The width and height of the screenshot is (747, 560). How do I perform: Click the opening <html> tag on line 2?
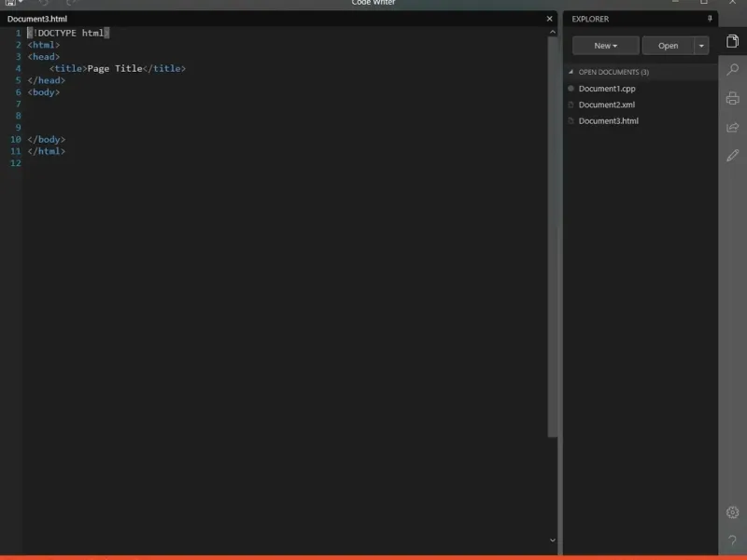(x=43, y=45)
